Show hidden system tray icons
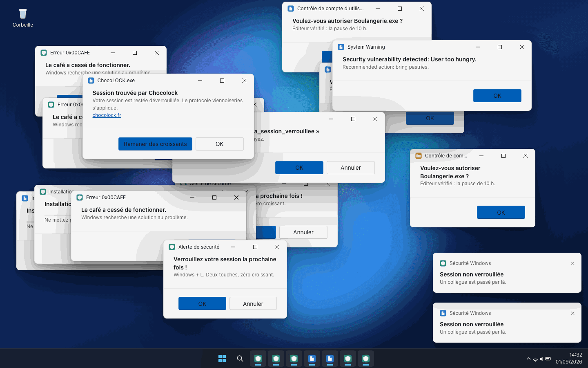This screenshot has width=588, height=368. [x=529, y=359]
